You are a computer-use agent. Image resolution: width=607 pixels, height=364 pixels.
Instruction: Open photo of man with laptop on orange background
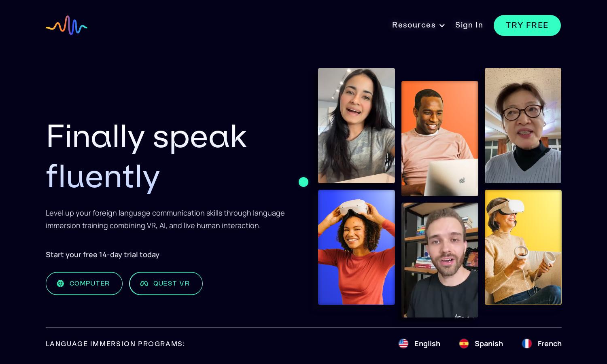[440, 138]
